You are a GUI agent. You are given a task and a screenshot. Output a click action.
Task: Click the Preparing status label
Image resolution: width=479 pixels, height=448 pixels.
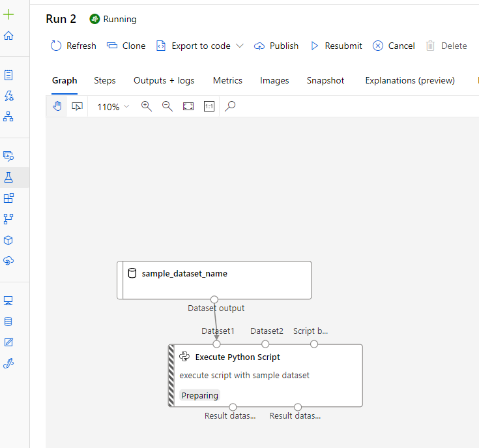(200, 395)
